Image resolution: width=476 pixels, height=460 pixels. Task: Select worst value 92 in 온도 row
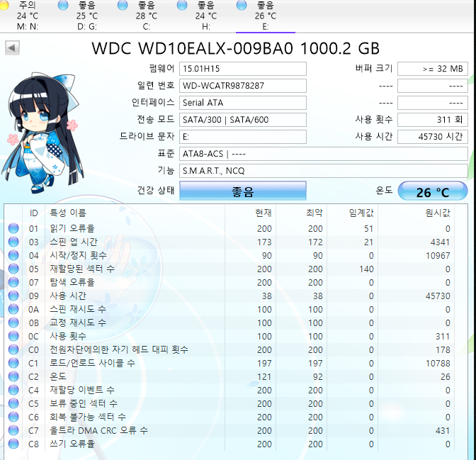(x=318, y=377)
